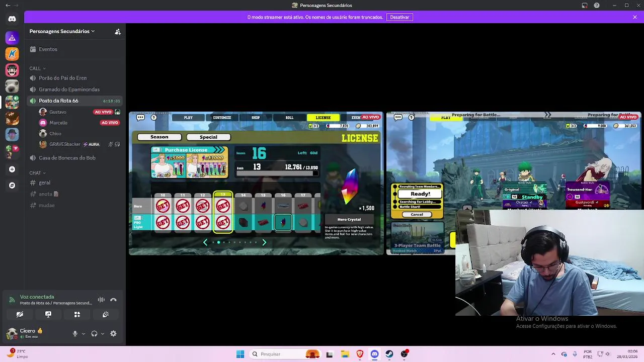
Task: Collapse the CALL channel category
Action: pos(37,68)
